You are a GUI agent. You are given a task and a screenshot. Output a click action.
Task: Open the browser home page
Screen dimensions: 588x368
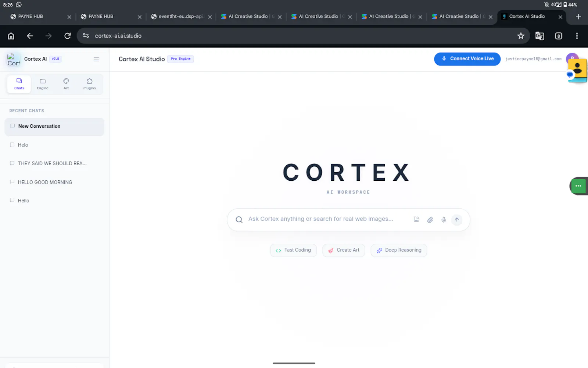click(x=11, y=36)
